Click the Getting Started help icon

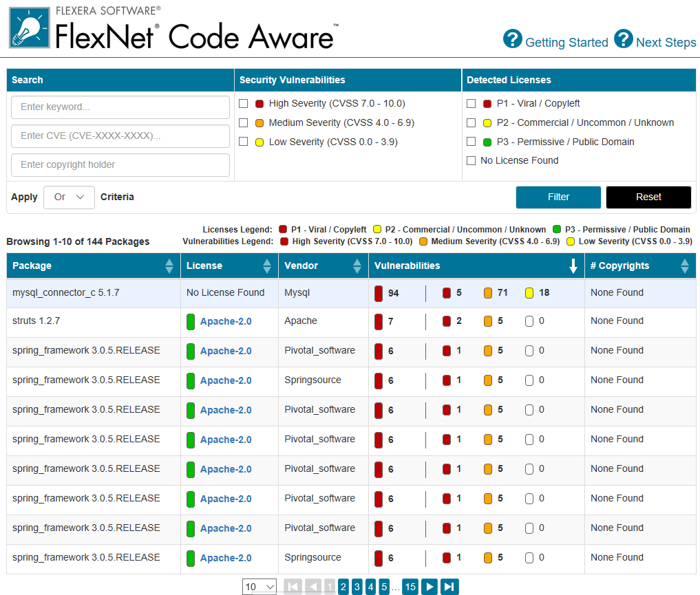pos(513,39)
